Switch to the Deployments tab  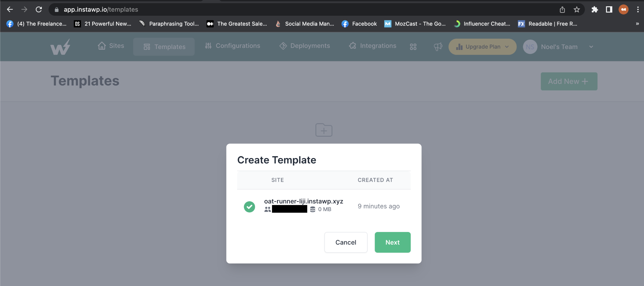305,46
